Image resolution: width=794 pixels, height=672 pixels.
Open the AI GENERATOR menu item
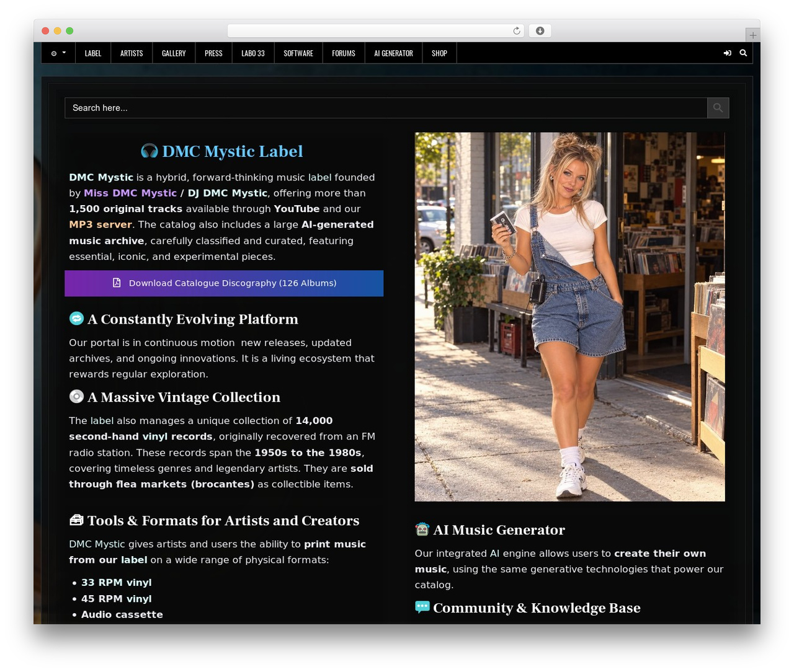393,53
